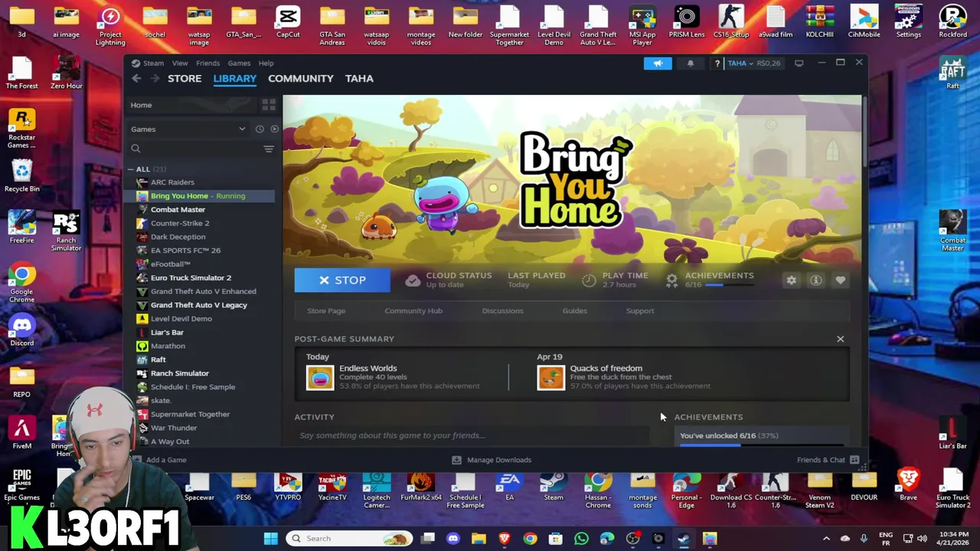Open the game info icon
Screen dimensions: 980x551
tap(816, 280)
